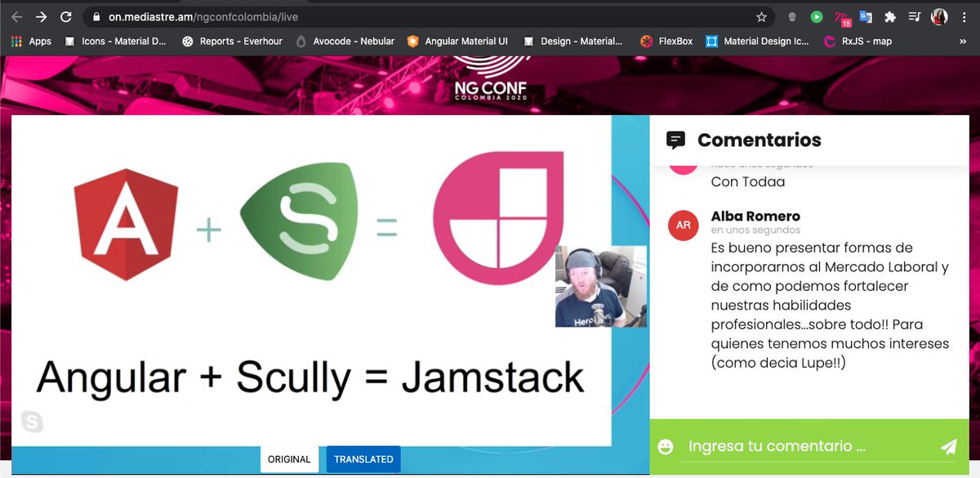Click Alba Romero's comment text
Viewport: 980px width, 478px height.
(x=831, y=305)
